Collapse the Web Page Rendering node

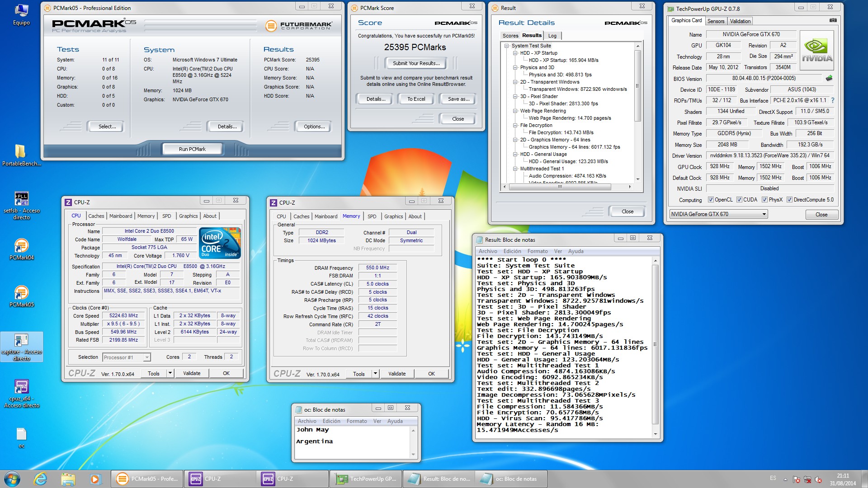click(515, 111)
